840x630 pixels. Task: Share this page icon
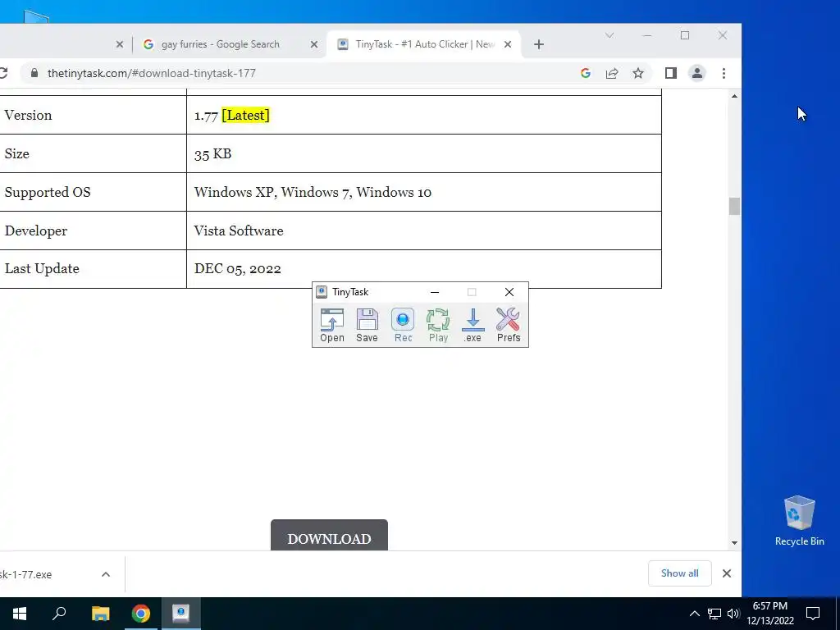612,73
